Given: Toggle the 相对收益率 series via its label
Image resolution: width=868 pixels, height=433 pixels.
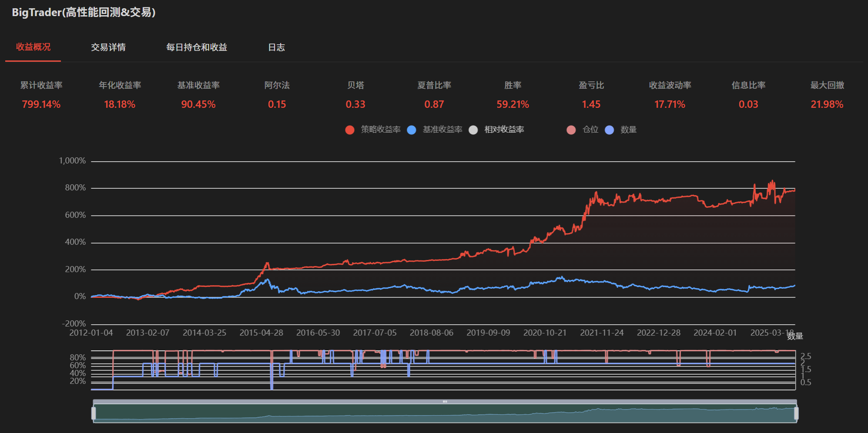Looking at the screenshot, I should tap(504, 130).
